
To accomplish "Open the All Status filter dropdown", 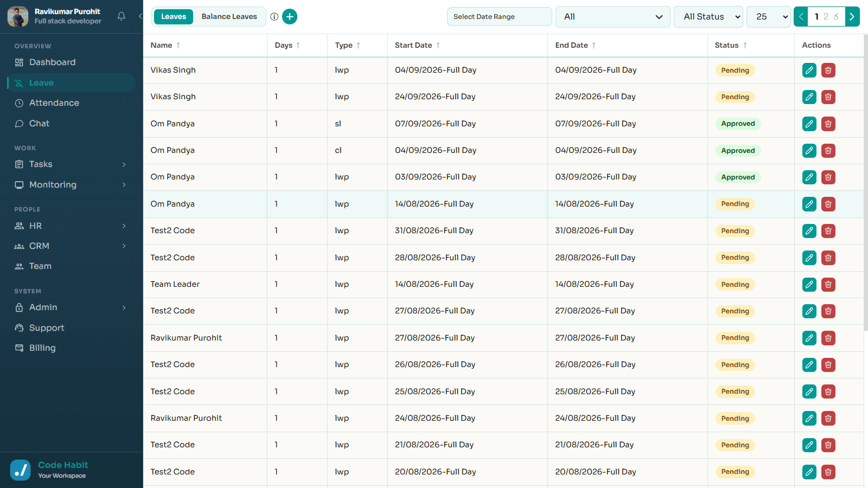I will (709, 17).
